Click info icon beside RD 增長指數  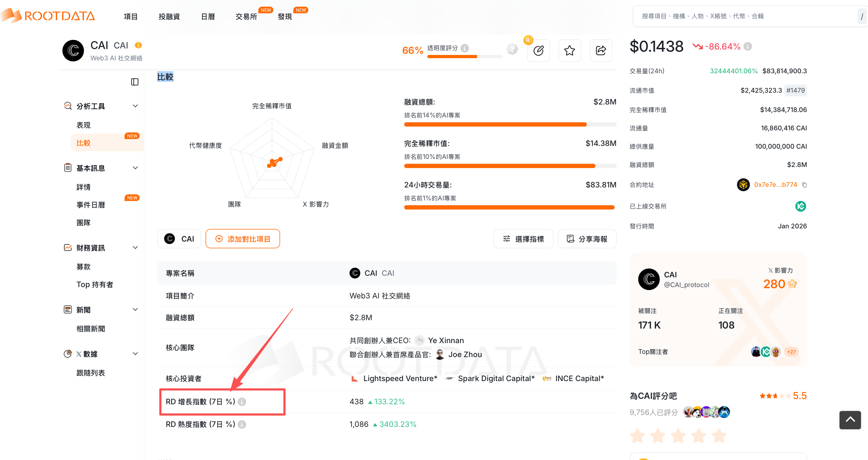click(242, 402)
